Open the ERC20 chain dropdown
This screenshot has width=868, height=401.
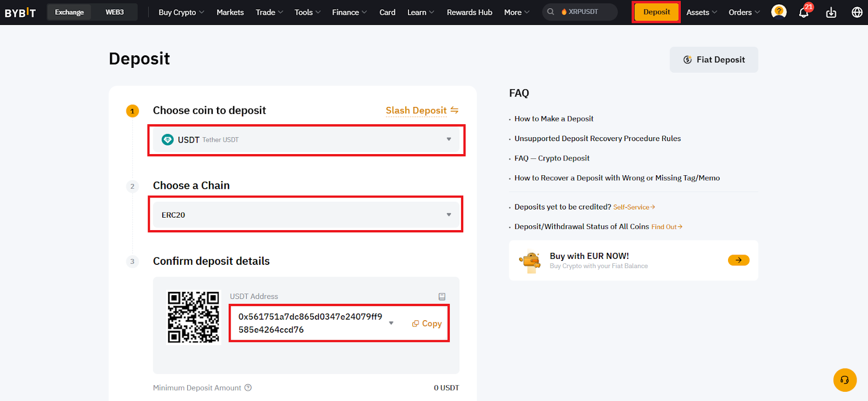(306, 215)
